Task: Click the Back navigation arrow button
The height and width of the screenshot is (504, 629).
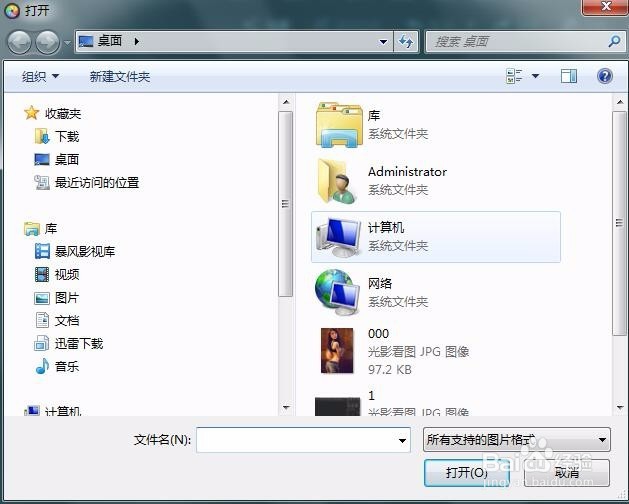Action: click(19, 42)
